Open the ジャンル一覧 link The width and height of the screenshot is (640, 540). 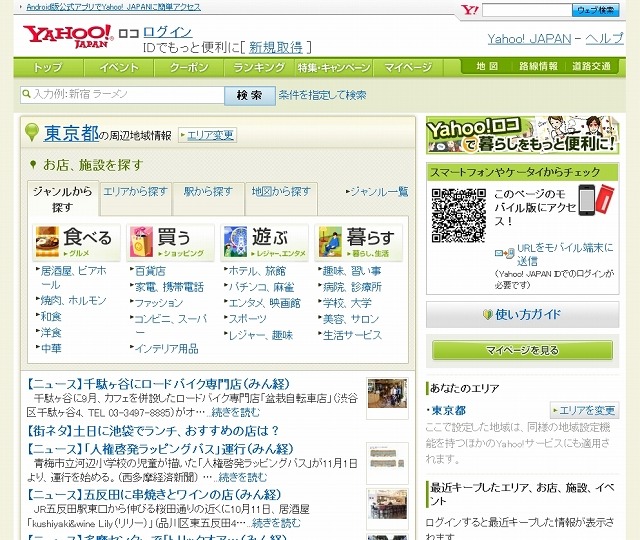point(377,191)
